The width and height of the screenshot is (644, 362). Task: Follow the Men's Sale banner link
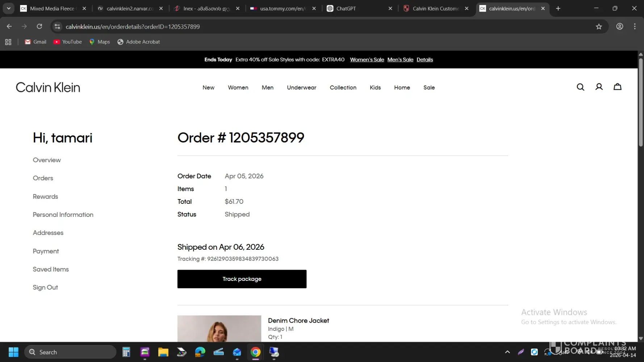click(400, 60)
